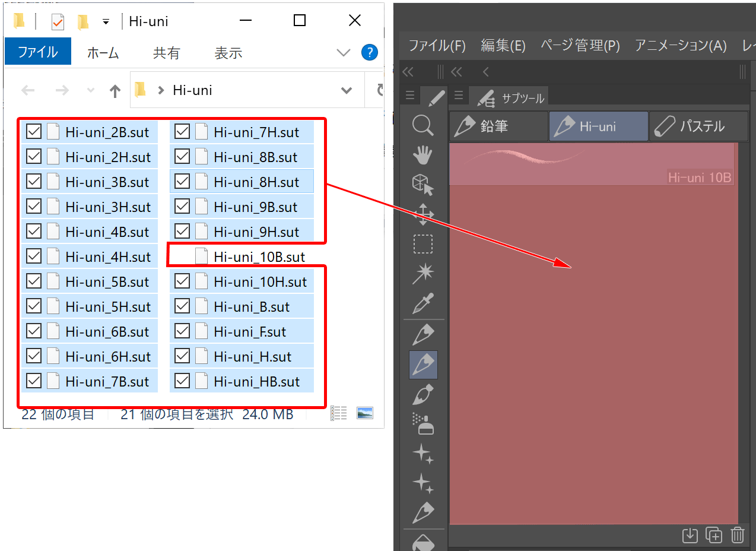
Task: Click the Explorer forward arrow
Action: (x=62, y=90)
